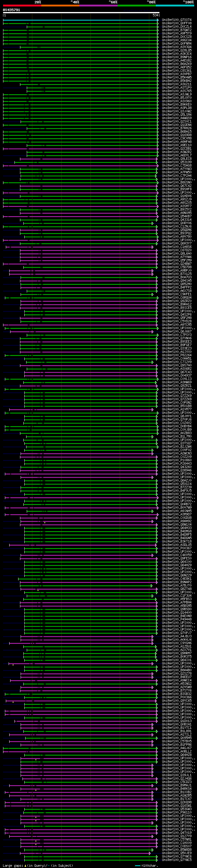The image size is (197, 868).
Task: Click hit label UniRef100_A3T1P0
Action: pyautogui.click(x=177, y=88)
